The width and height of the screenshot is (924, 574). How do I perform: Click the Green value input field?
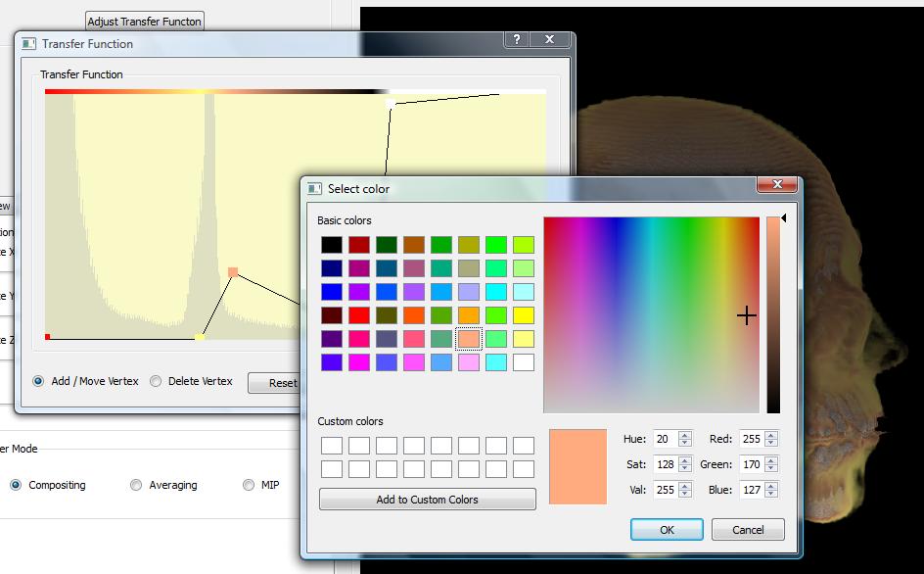750,464
